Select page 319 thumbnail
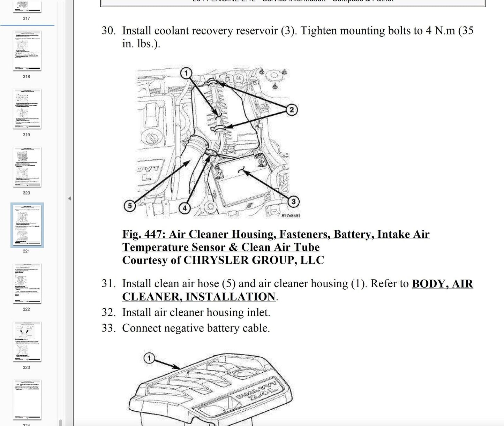Screen dimensions: 504x426 [x=27, y=109]
